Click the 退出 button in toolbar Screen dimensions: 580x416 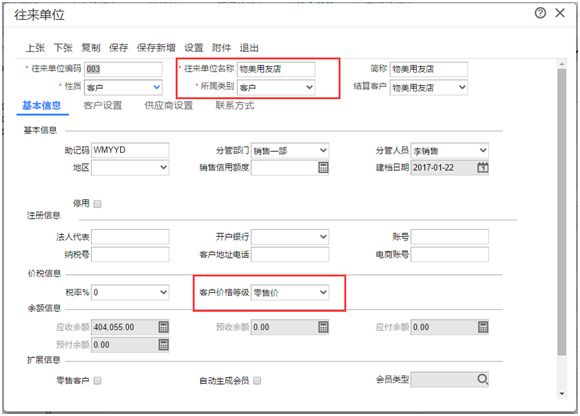tap(249, 48)
